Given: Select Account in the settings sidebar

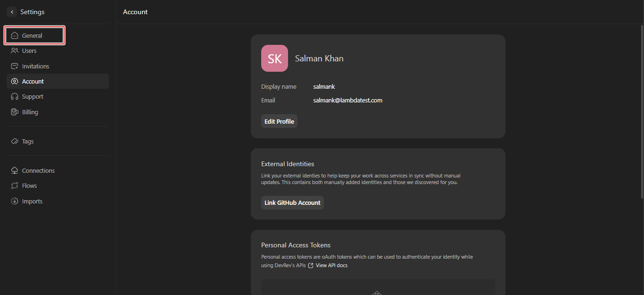Looking at the screenshot, I should (33, 82).
